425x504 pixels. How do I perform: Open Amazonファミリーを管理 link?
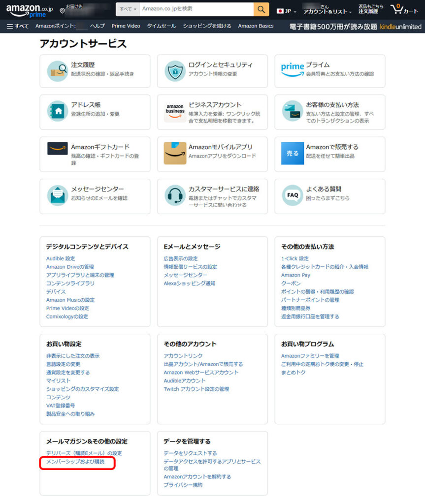coord(310,356)
